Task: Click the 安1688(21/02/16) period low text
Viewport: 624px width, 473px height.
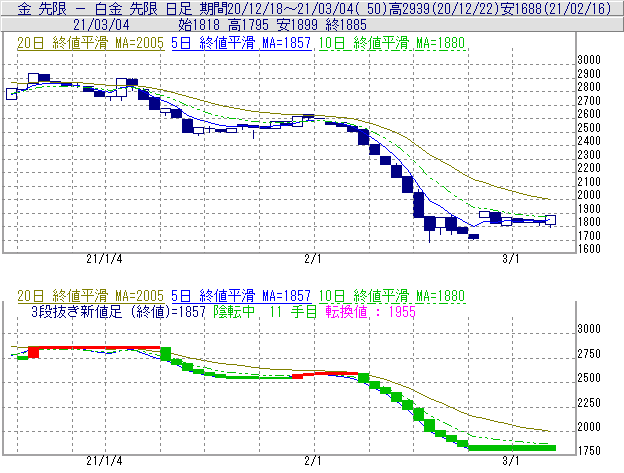Action: [556, 8]
